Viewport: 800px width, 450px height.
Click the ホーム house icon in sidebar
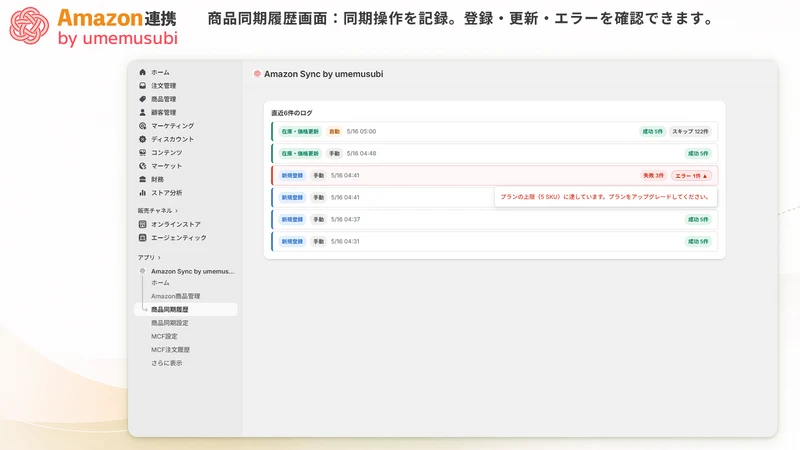pyautogui.click(x=142, y=72)
